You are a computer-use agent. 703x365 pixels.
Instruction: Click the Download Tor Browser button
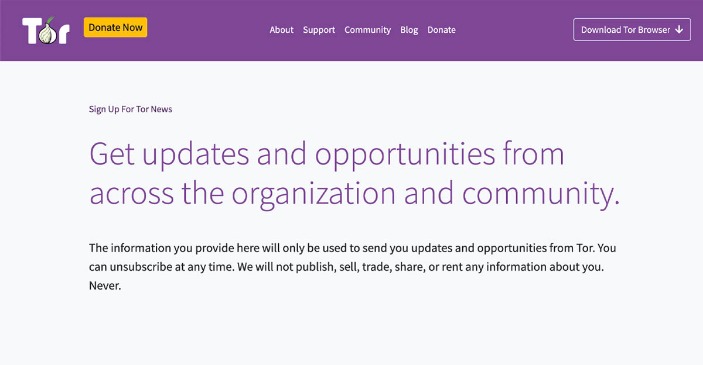[x=632, y=30]
